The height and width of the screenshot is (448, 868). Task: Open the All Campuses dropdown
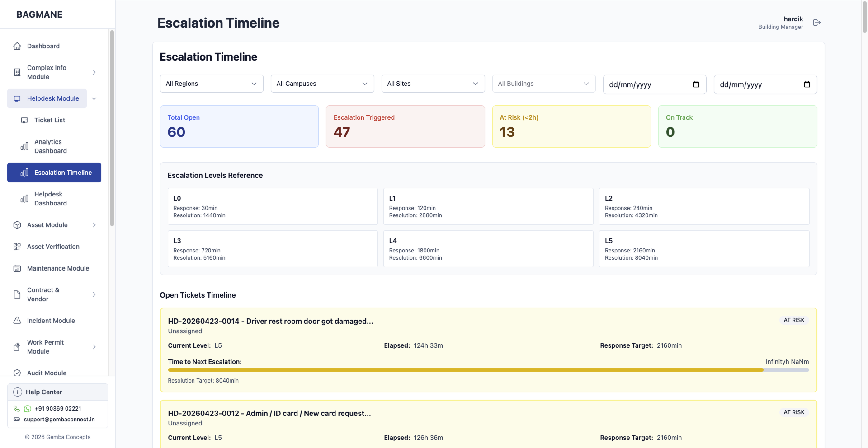pyautogui.click(x=322, y=84)
